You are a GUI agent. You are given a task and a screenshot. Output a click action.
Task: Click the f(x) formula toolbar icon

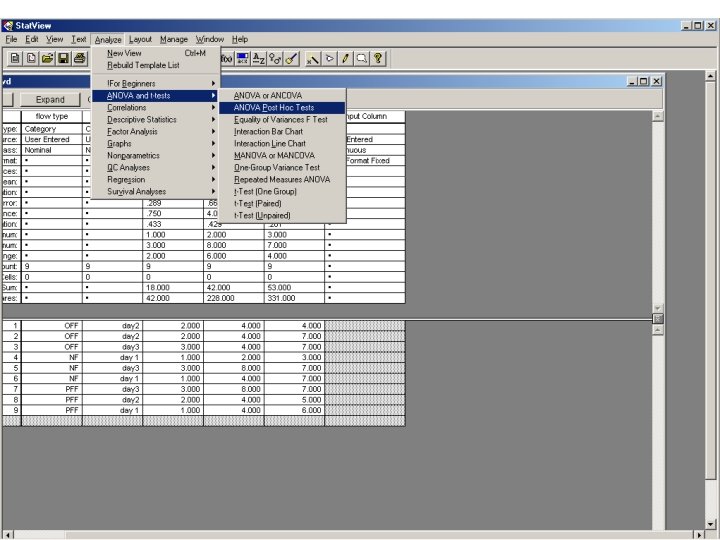(226, 58)
